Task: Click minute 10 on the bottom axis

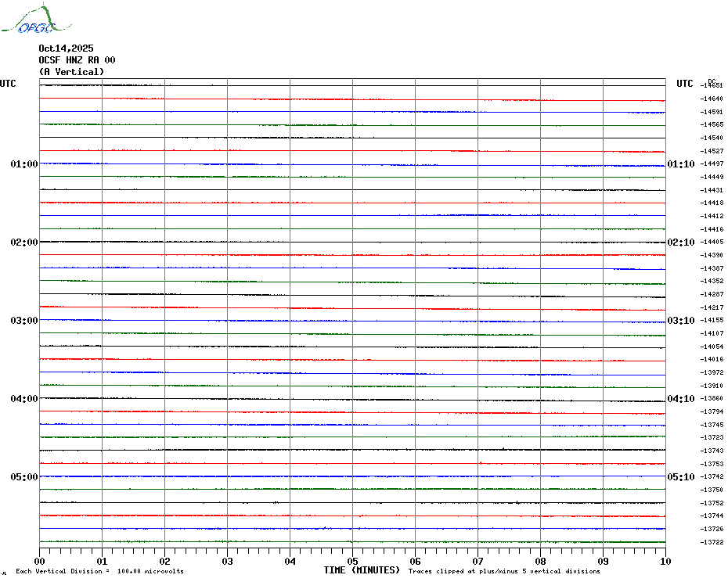Action: pyautogui.click(x=665, y=561)
